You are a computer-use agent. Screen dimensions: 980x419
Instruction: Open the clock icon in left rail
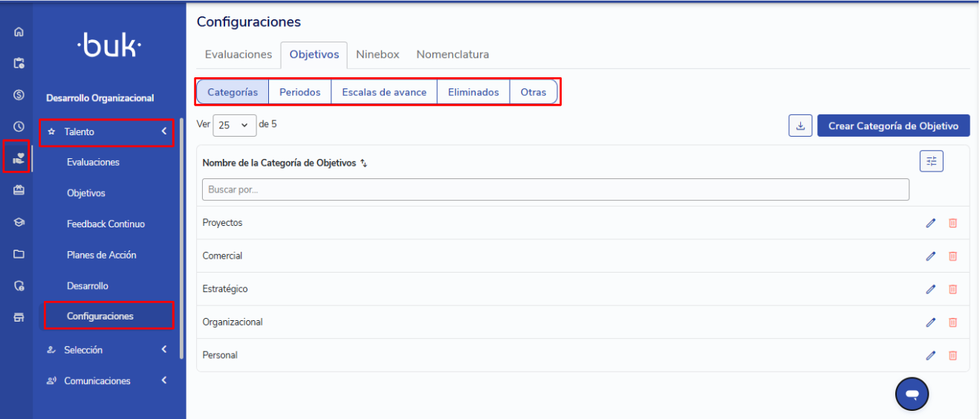pyautogui.click(x=19, y=127)
